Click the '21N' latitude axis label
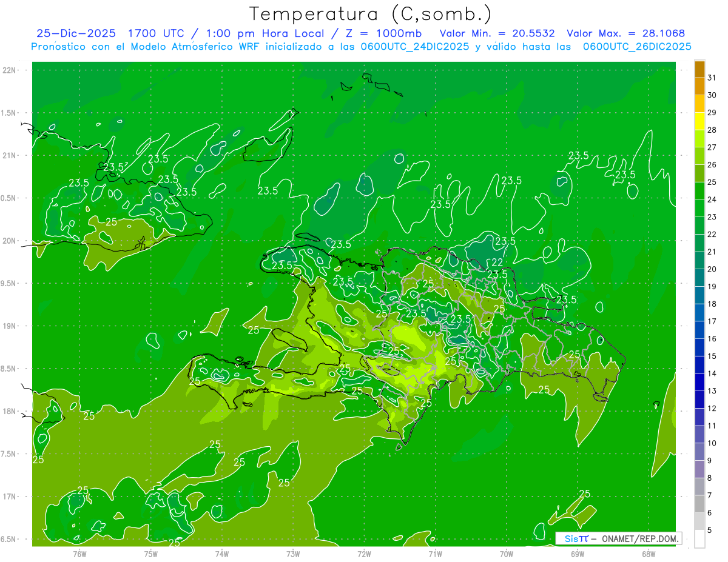This screenshot has width=728, height=562. pos(10,155)
